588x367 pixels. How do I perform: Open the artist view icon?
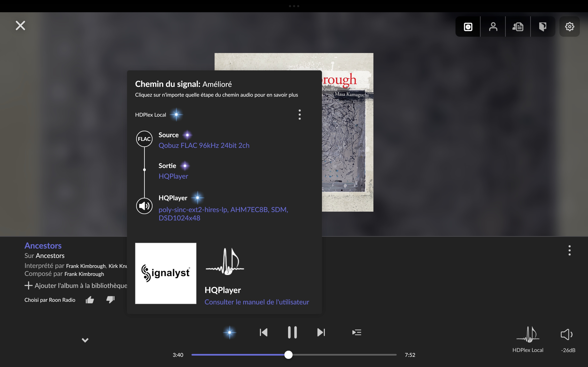click(493, 27)
